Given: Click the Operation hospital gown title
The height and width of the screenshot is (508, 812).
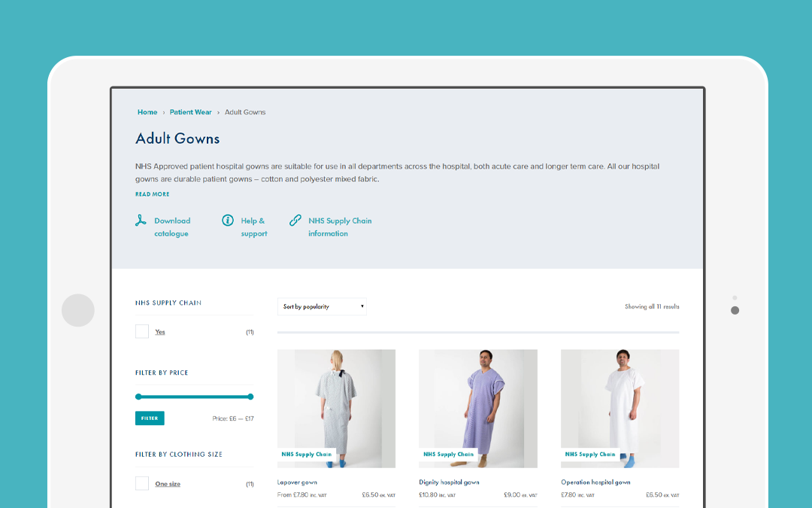Looking at the screenshot, I should [595, 482].
